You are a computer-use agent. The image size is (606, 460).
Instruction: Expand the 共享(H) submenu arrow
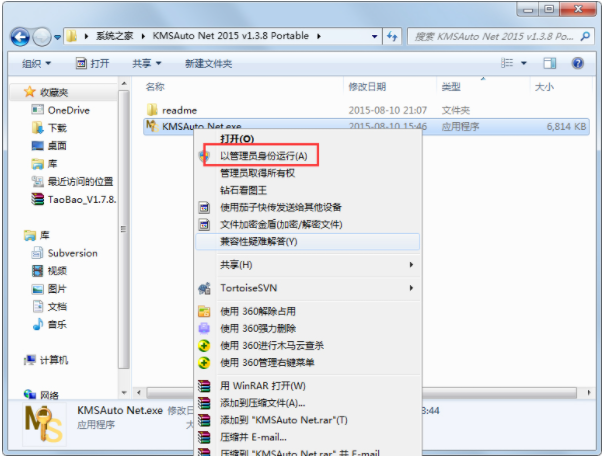point(411,265)
